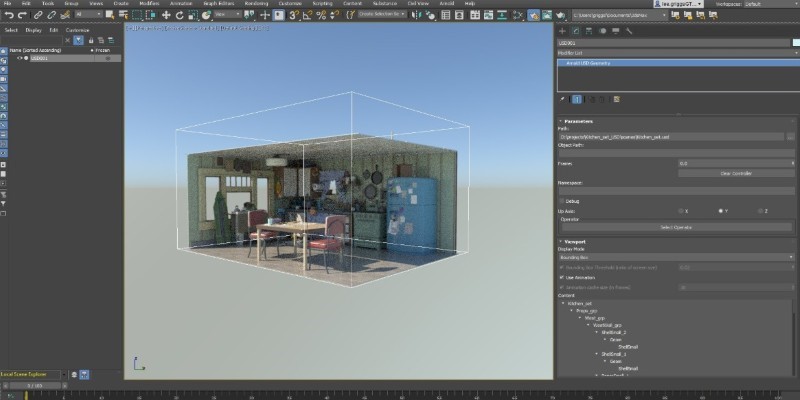Toggle the scene explorer lock icon
The image size is (800, 400).
pos(91,40)
